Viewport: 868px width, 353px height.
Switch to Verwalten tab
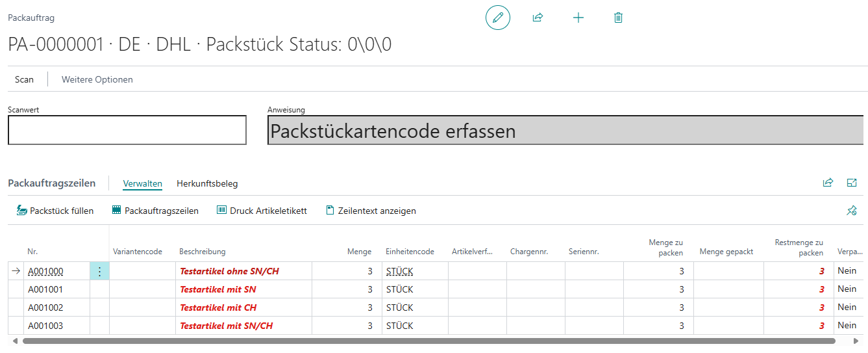[142, 183]
